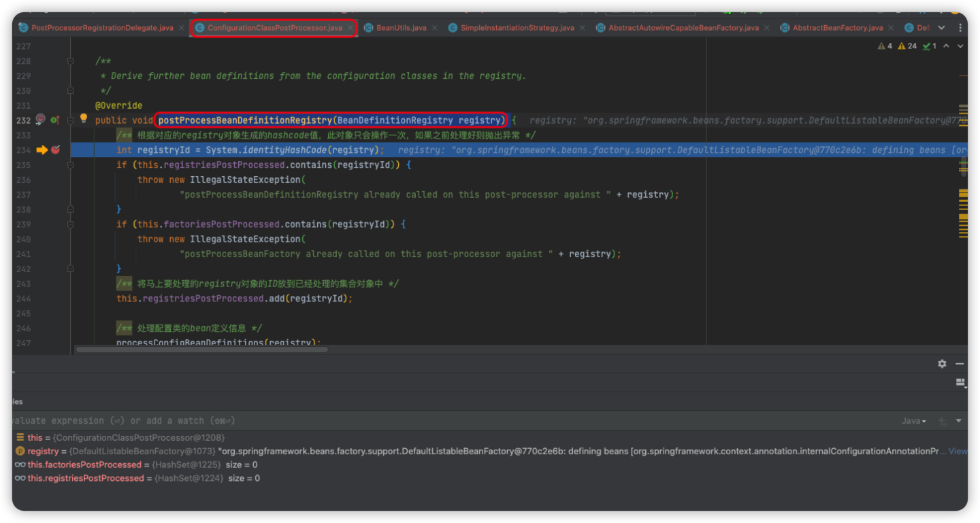Toggle the breakpoint on line 232

(x=40, y=120)
